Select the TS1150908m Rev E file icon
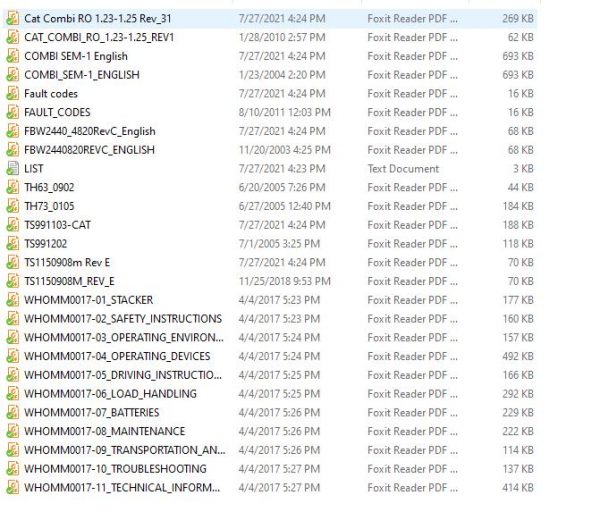The image size is (600, 512). [13, 262]
